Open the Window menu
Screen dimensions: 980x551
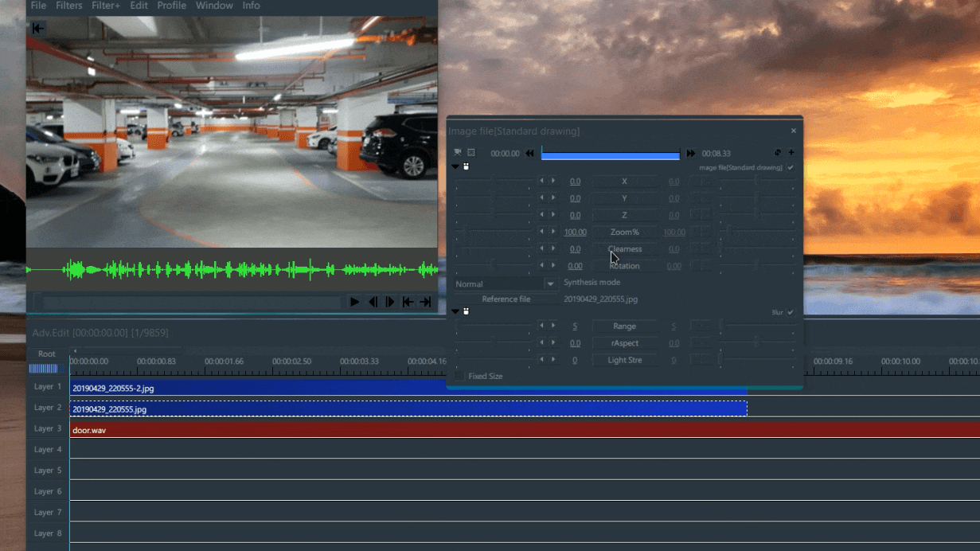click(x=214, y=6)
